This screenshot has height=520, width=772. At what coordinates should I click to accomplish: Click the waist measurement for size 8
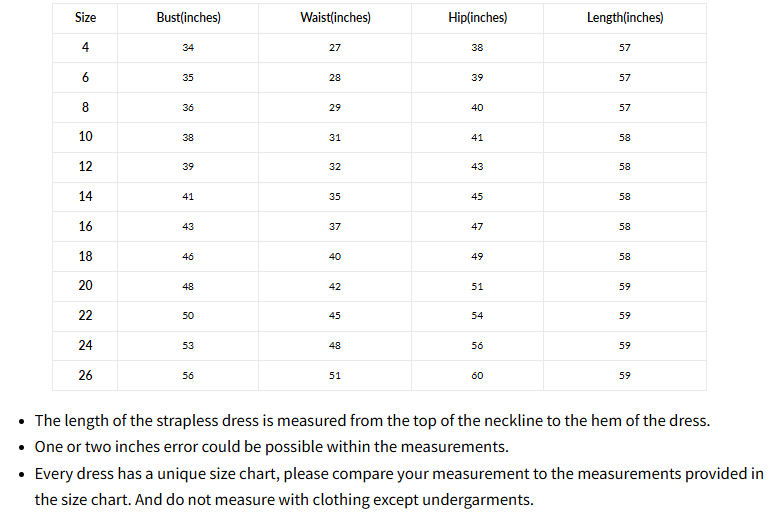[x=335, y=108]
